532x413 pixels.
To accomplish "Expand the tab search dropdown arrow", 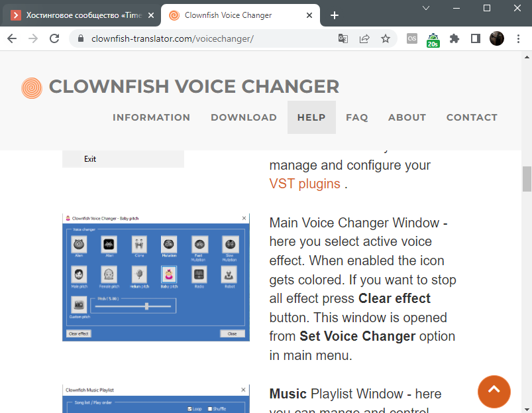I will coord(426,8).
